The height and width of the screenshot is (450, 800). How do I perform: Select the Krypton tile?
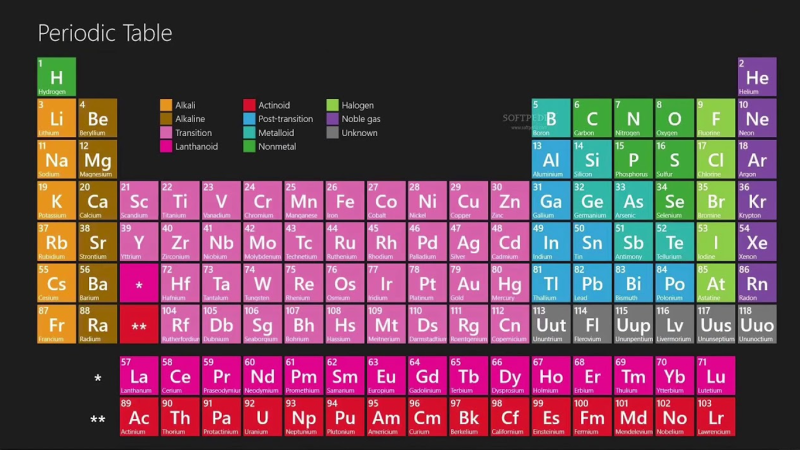757,201
